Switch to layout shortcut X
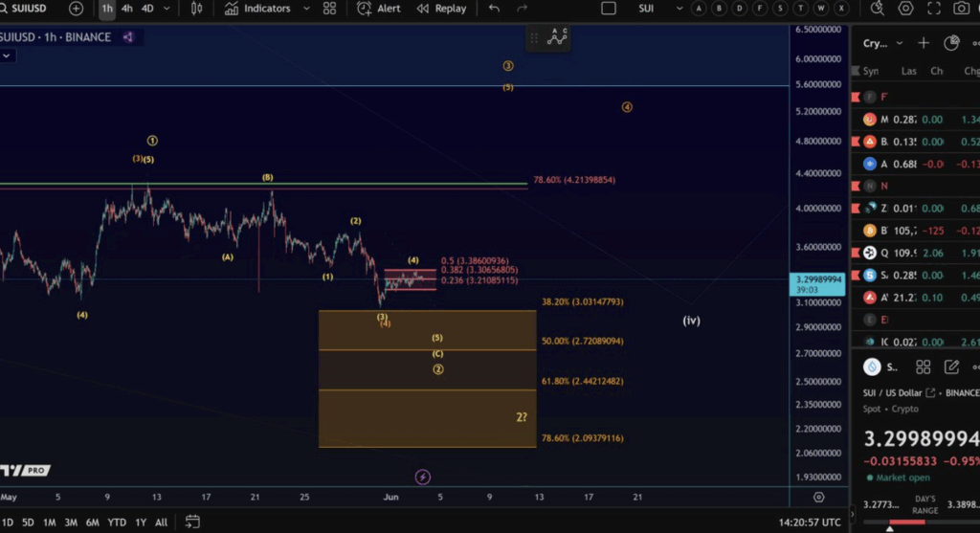Viewport: 980px width, 533px height. point(841,8)
